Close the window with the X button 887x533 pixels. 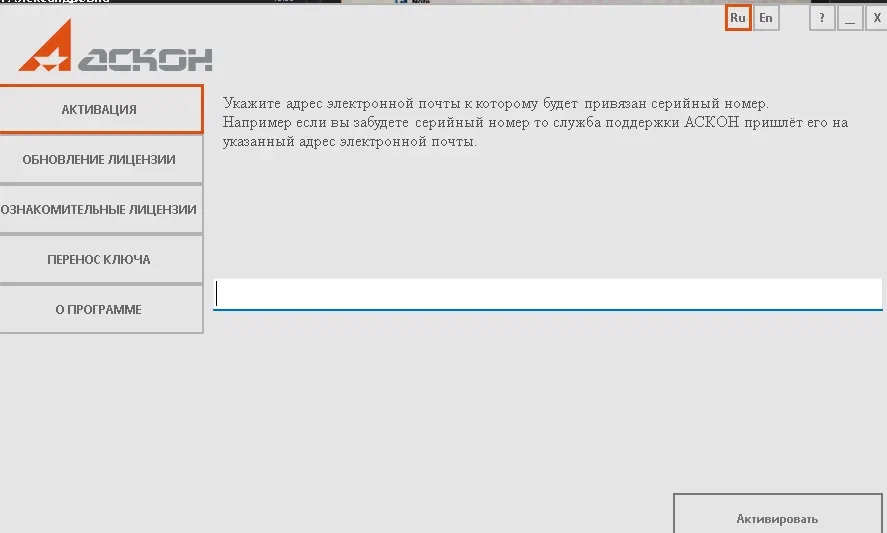point(876,18)
